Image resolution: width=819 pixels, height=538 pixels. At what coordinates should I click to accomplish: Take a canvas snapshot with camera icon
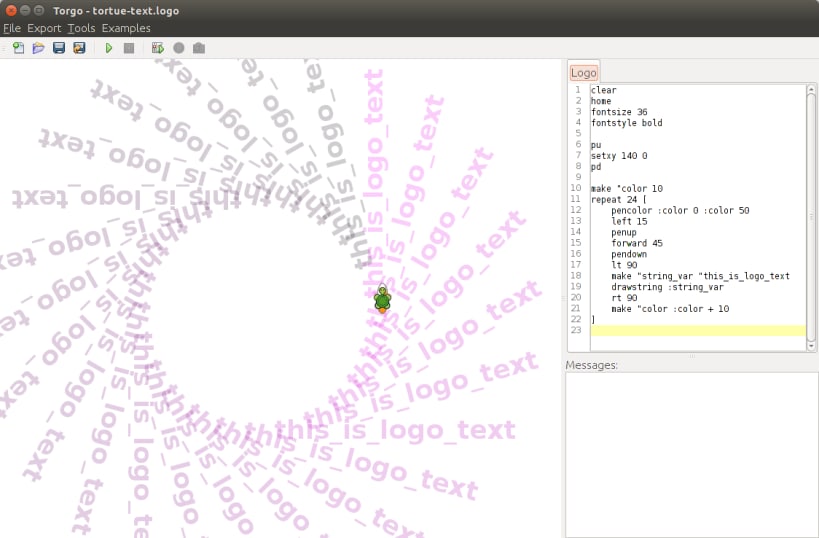pos(199,48)
